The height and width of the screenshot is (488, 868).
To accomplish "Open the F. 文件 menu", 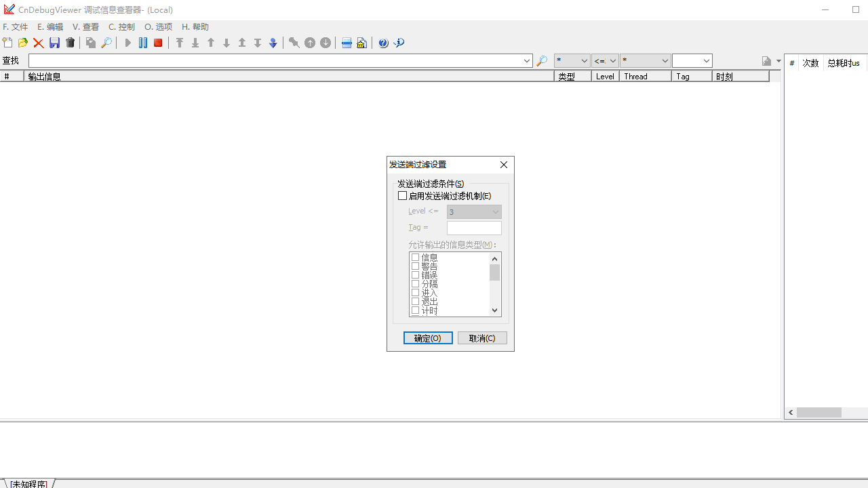I will [x=16, y=27].
